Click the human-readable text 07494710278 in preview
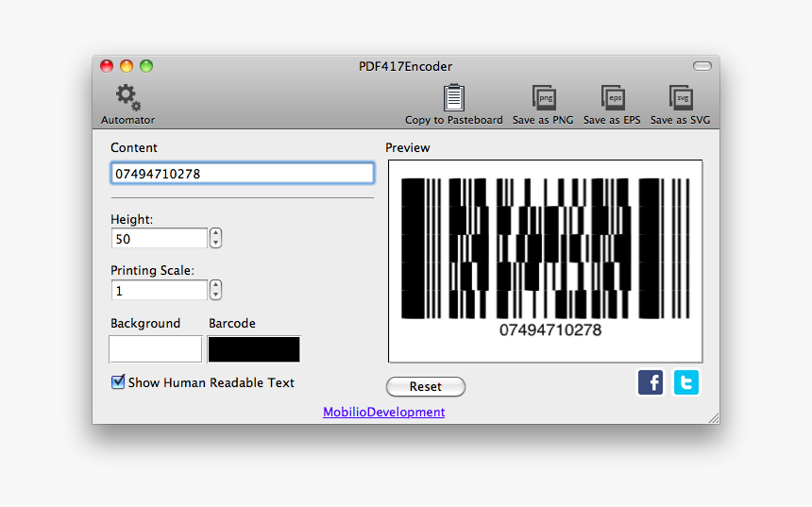The width and height of the screenshot is (812, 507). 550,330
